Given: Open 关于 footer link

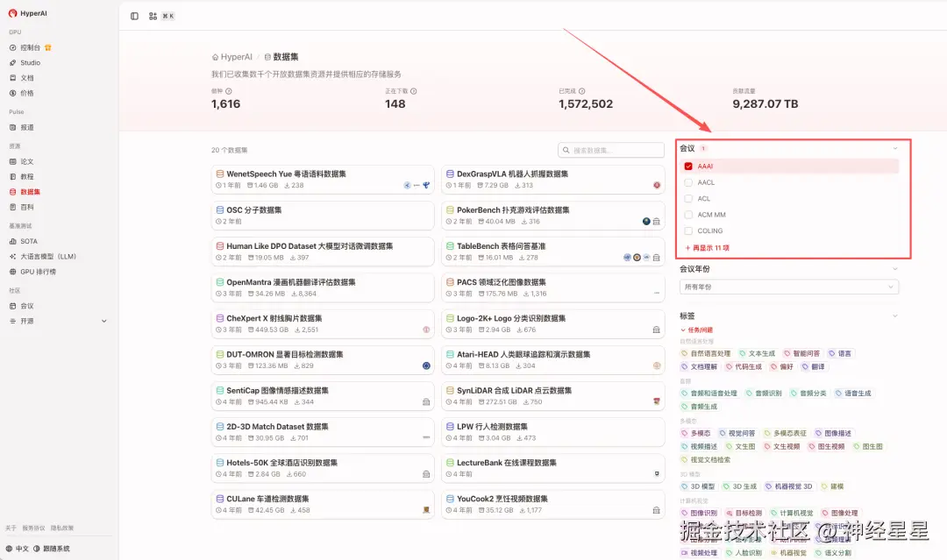Looking at the screenshot, I should click(11, 528).
